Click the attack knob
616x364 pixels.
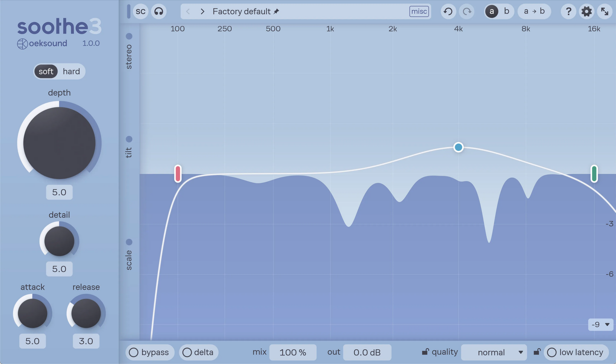click(33, 313)
